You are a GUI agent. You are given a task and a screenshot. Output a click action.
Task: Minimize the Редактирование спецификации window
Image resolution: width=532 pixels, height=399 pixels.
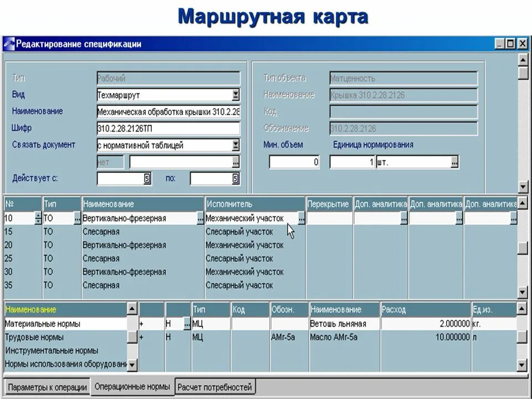coord(499,44)
